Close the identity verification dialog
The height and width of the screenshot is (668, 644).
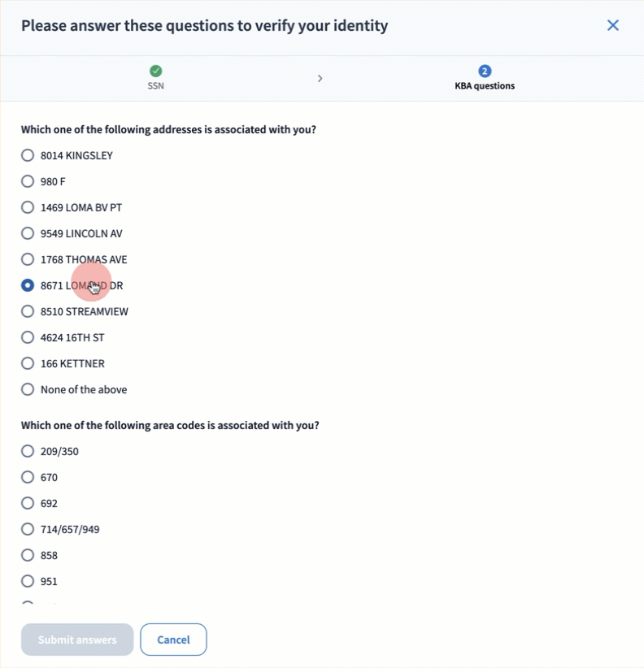coord(613,25)
